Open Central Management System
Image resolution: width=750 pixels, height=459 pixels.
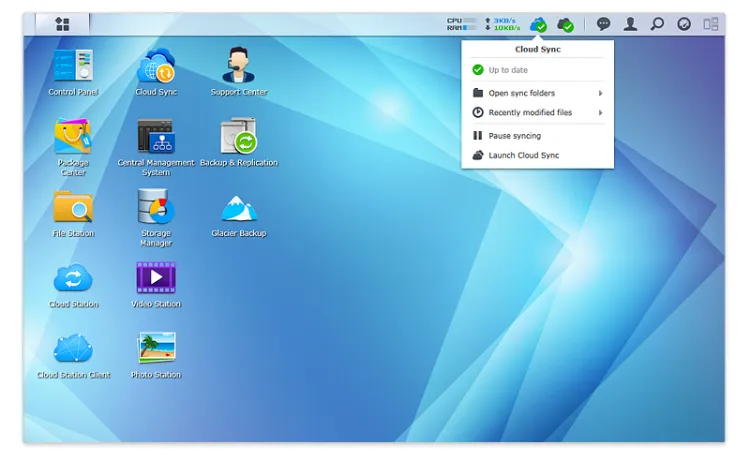tap(156, 137)
